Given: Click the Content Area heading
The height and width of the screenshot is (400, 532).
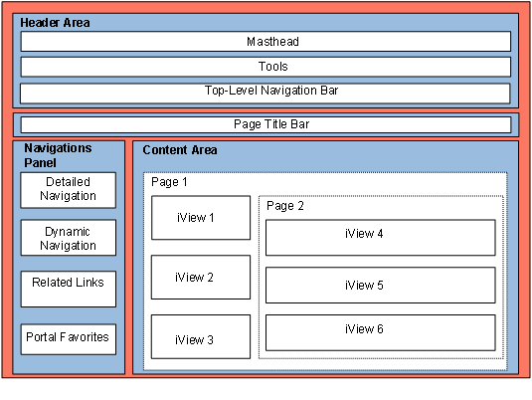Looking at the screenshot, I should [x=180, y=150].
